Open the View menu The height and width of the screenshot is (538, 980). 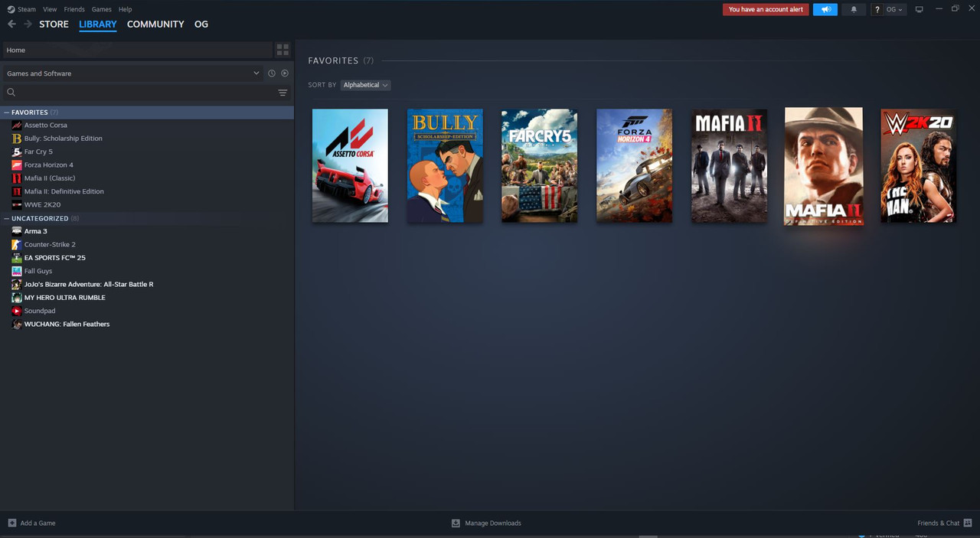coord(50,9)
